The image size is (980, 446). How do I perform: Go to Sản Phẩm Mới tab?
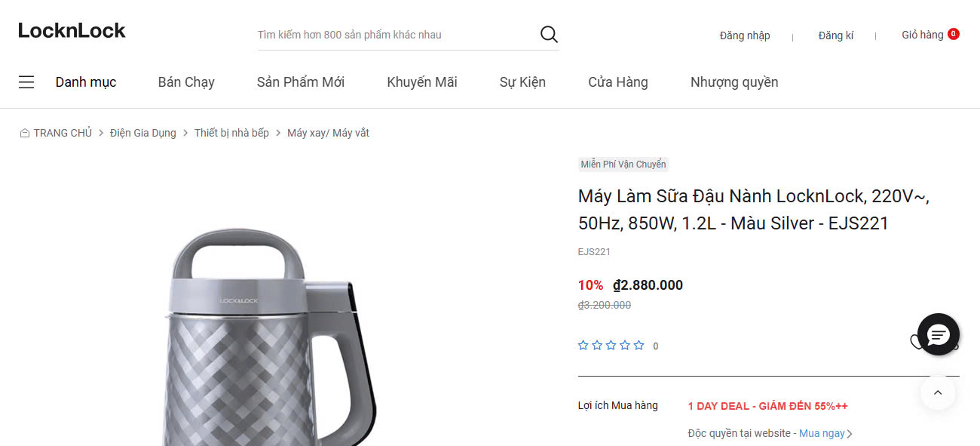(301, 82)
